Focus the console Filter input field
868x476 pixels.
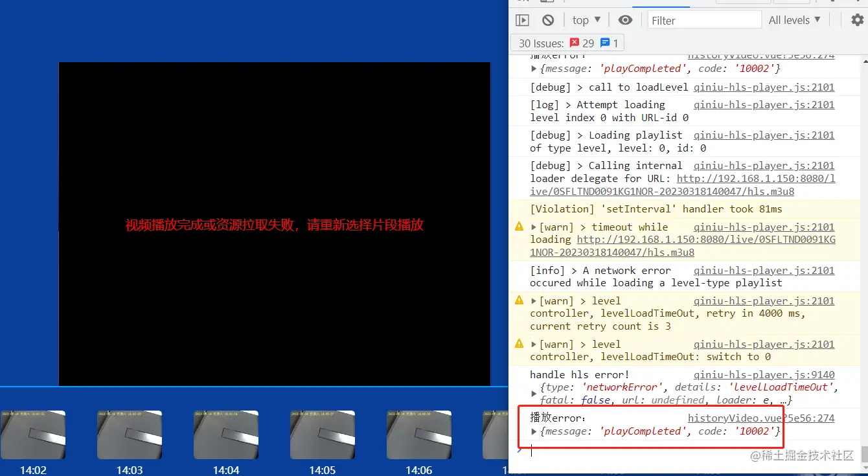(704, 20)
